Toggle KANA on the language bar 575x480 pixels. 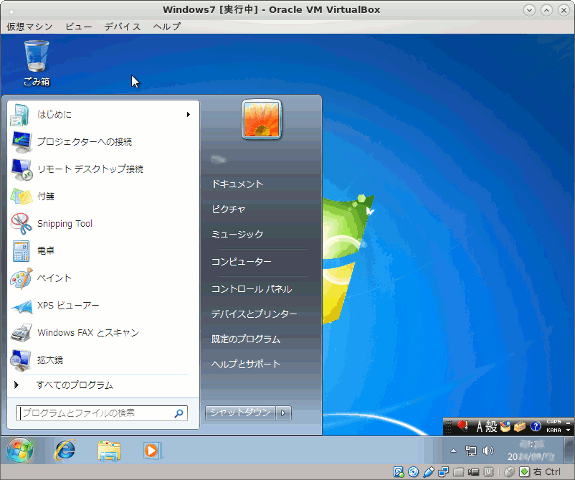[x=554, y=430]
